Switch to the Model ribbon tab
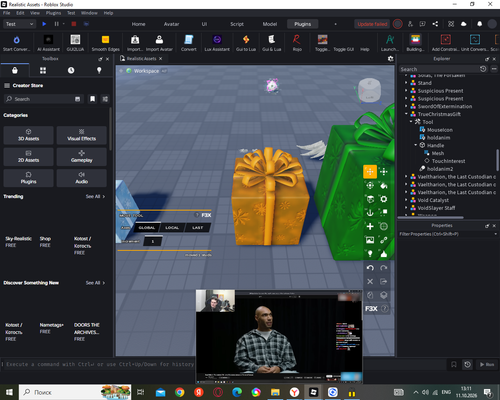Viewport: 500px width, 400px height. (270, 24)
